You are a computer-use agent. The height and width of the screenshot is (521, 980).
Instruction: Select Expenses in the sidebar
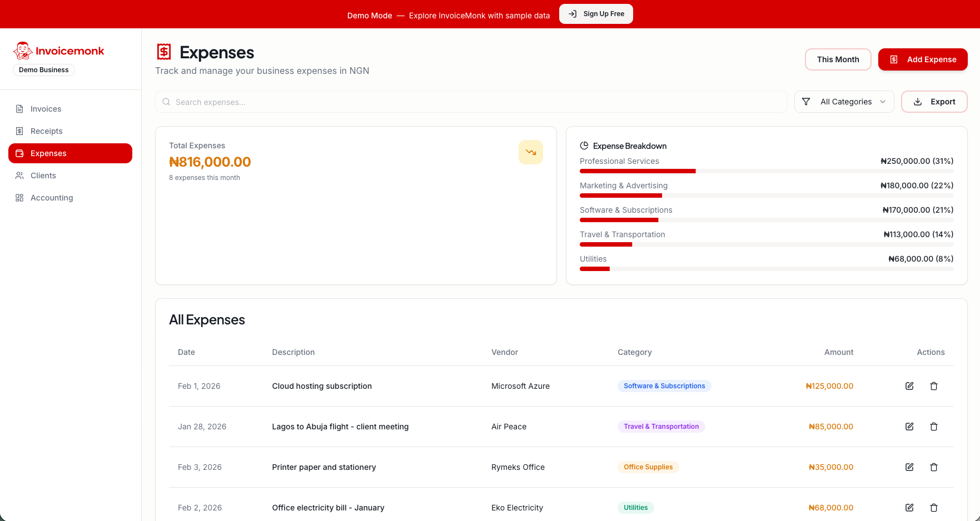70,153
